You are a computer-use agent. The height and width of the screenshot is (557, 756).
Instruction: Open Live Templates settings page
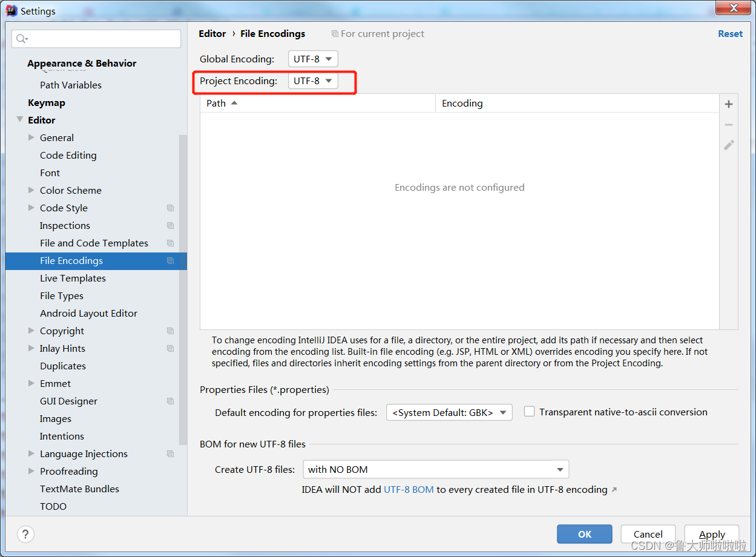73,278
